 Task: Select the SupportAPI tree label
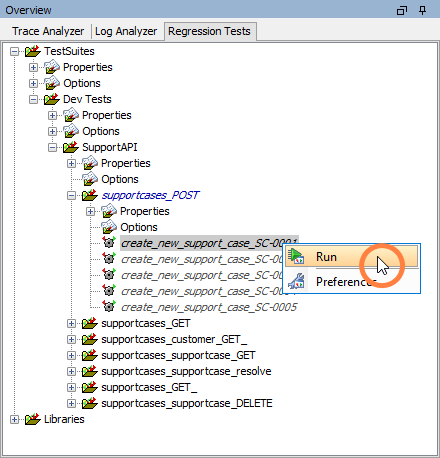tap(110, 147)
